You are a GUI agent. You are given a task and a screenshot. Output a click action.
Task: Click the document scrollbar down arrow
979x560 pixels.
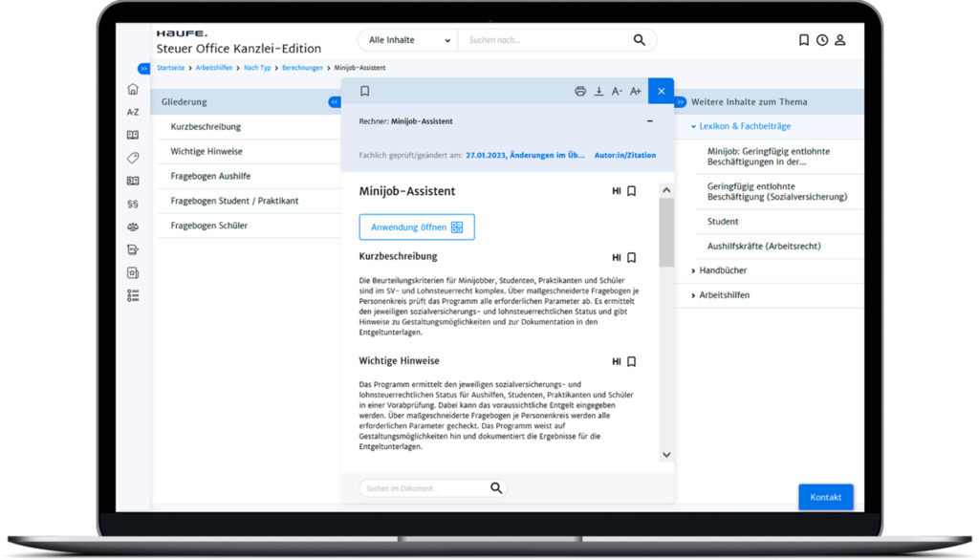pyautogui.click(x=666, y=455)
